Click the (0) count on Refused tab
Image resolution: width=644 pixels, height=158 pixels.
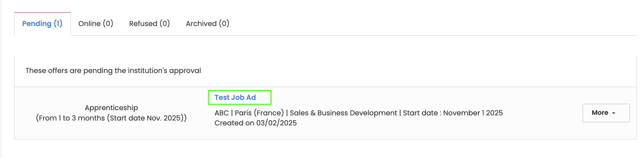point(165,24)
